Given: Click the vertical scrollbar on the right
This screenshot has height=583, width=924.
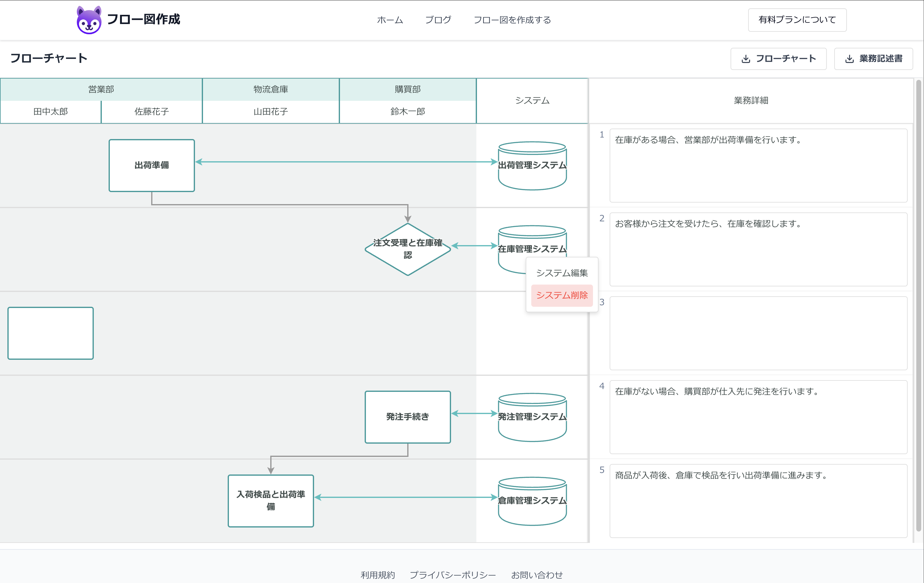Looking at the screenshot, I should 919,305.
